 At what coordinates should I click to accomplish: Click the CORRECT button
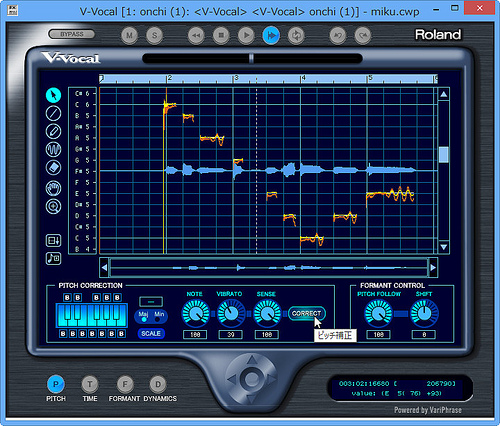(307, 314)
